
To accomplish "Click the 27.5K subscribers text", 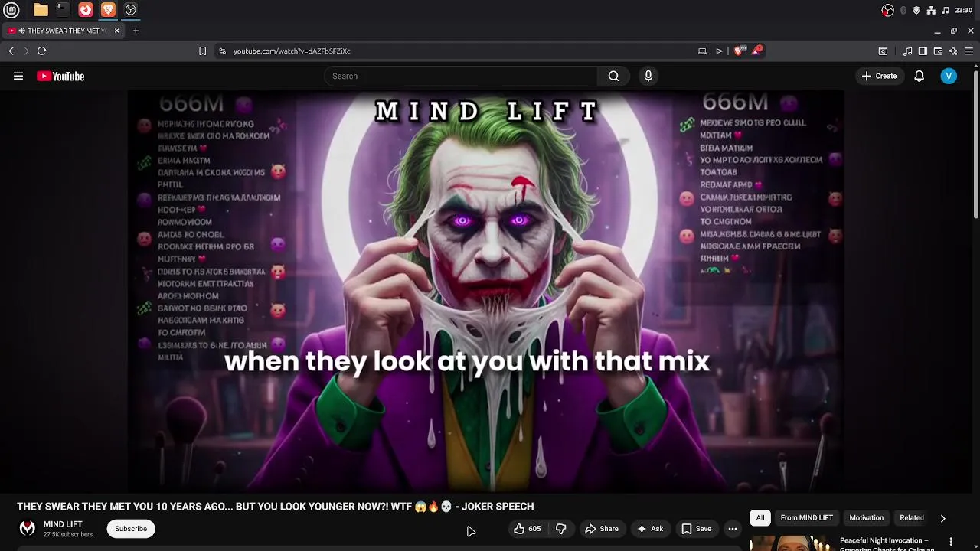I will (x=67, y=534).
